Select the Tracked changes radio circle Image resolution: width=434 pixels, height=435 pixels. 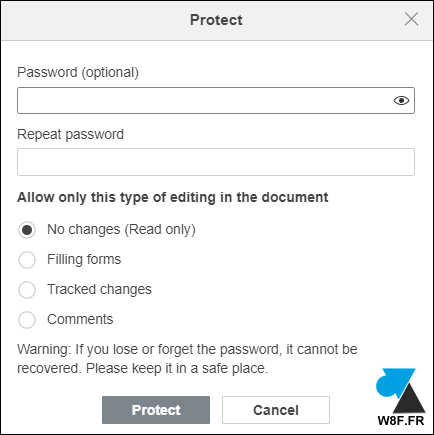coord(27,290)
